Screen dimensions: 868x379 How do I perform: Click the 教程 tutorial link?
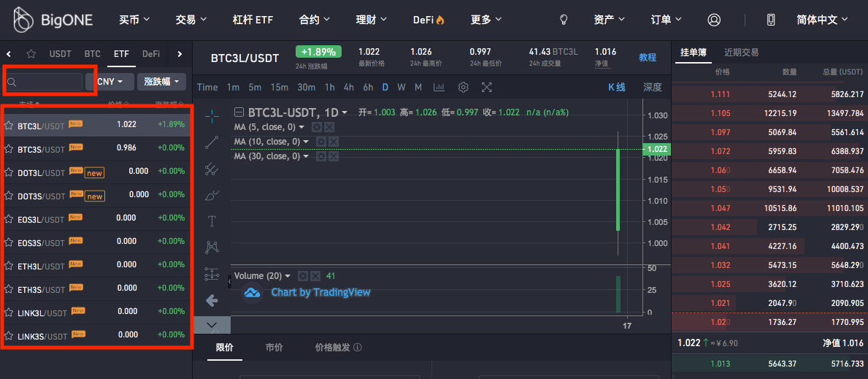tap(648, 58)
